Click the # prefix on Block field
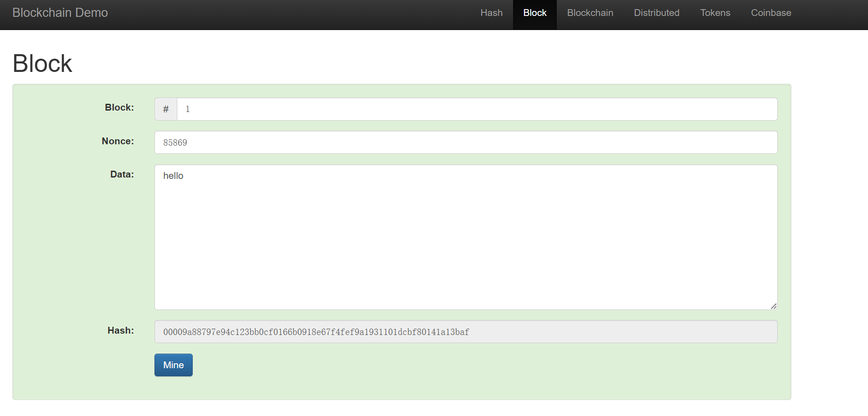868x416 pixels. click(x=166, y=109)
